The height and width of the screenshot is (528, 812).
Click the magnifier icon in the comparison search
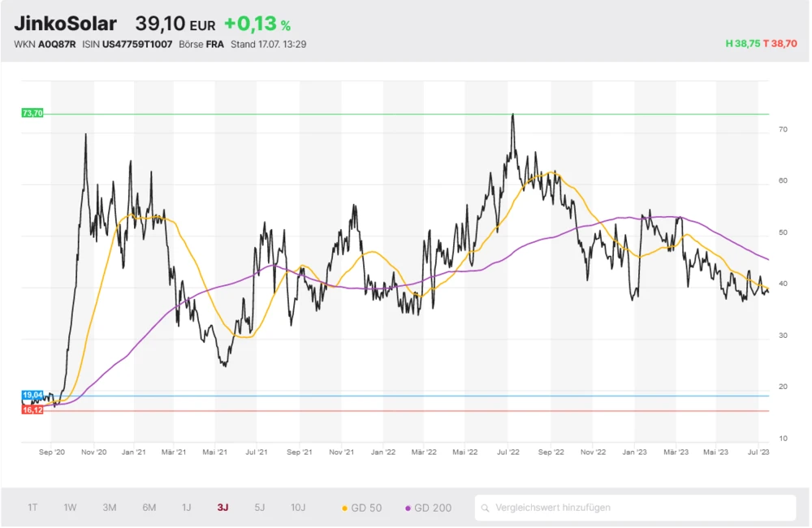486,509
